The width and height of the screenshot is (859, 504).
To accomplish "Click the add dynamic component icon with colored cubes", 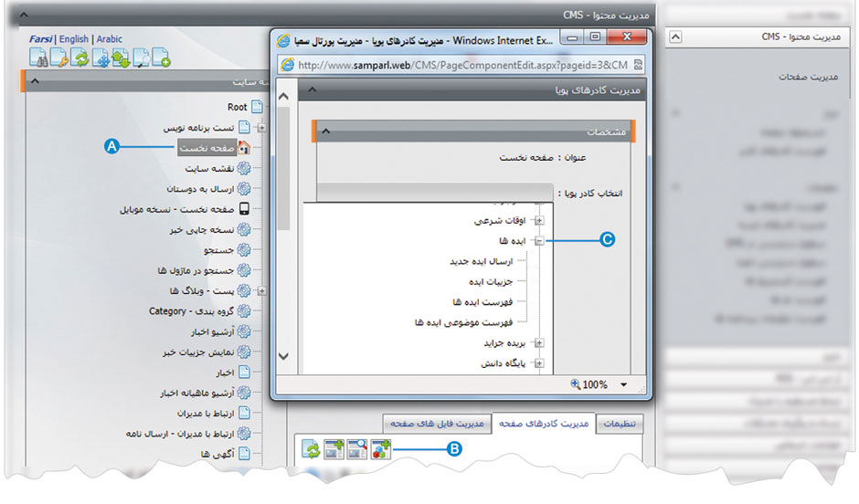I will point(380,449).
